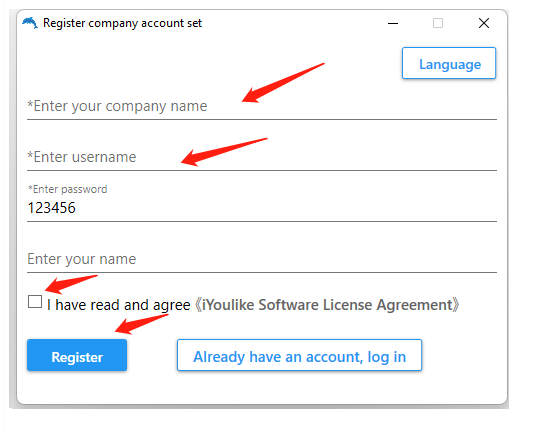Viewport: 549px width, 432px height.
Task: Click the Enter your name field
Action: (x=262, y=259)
